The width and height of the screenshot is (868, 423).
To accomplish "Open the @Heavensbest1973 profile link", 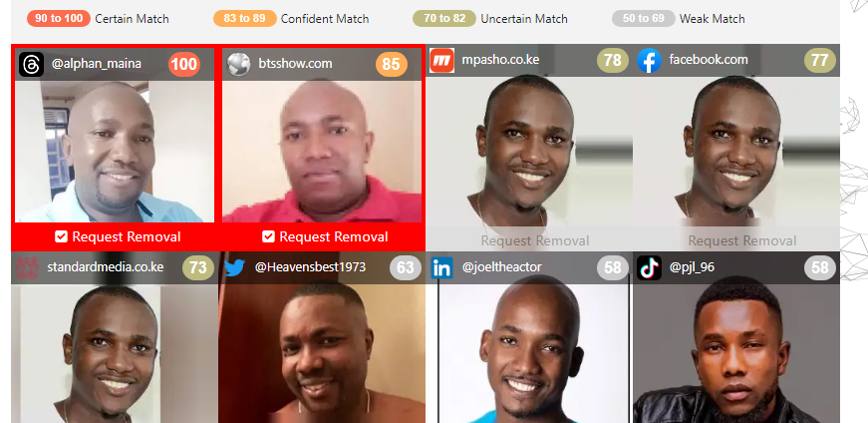I will [310, 267].
